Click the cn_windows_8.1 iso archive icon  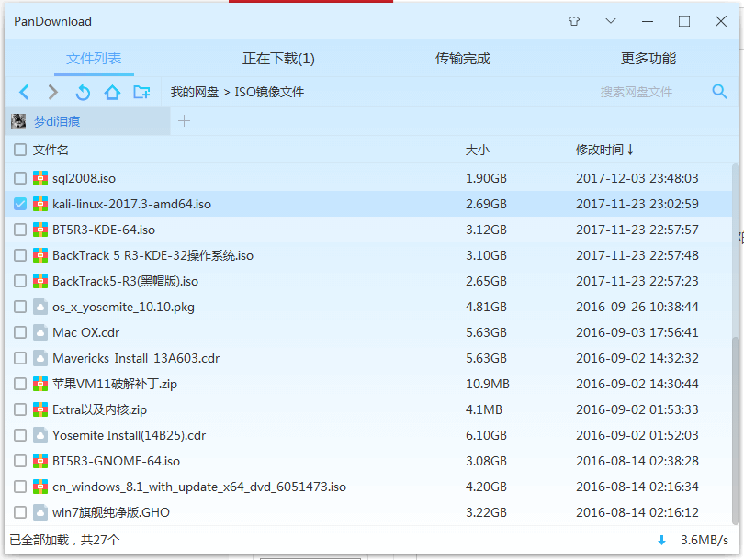(40, 487)
